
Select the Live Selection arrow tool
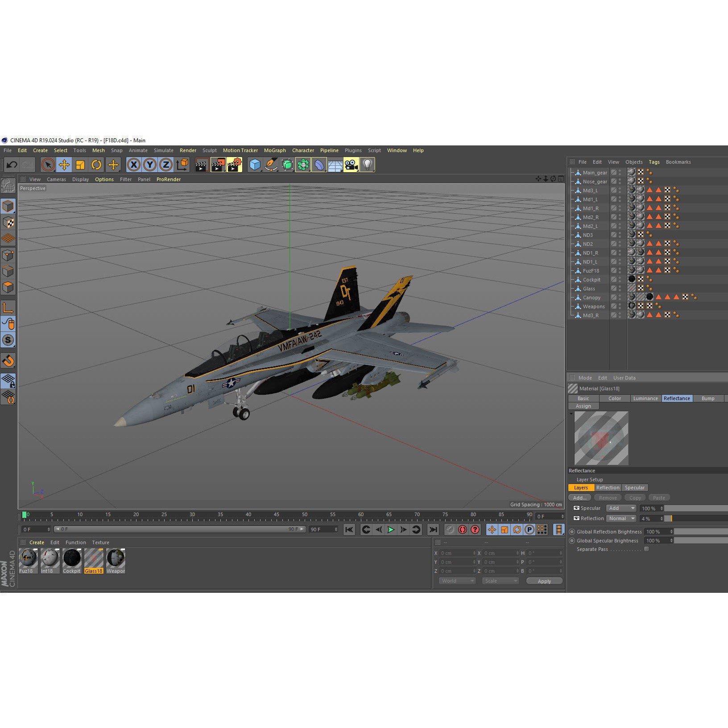(x=47, y=165)
